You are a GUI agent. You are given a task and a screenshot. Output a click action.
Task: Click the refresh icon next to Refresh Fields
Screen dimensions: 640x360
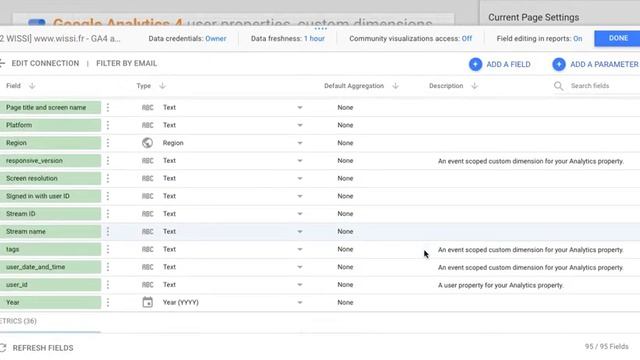click(3, 348)
